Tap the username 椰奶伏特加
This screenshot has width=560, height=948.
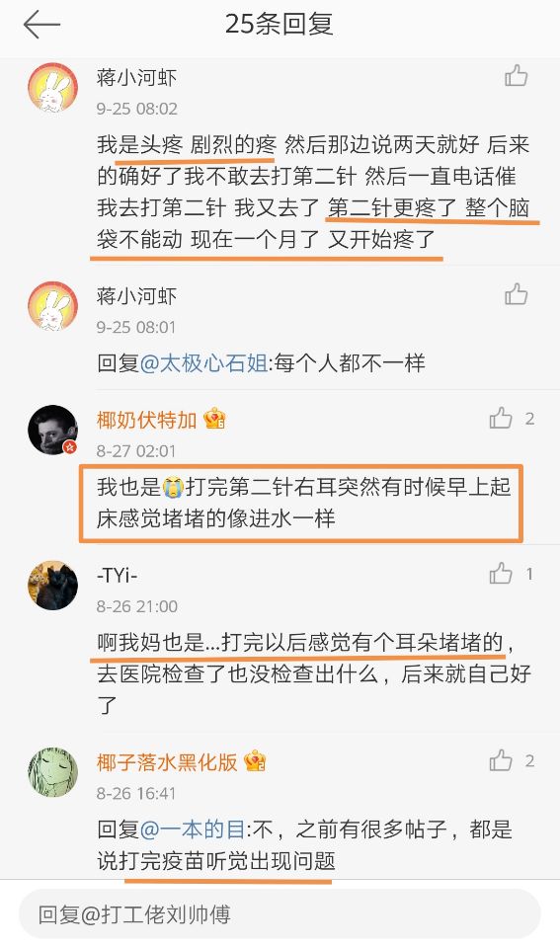point(147,419)
